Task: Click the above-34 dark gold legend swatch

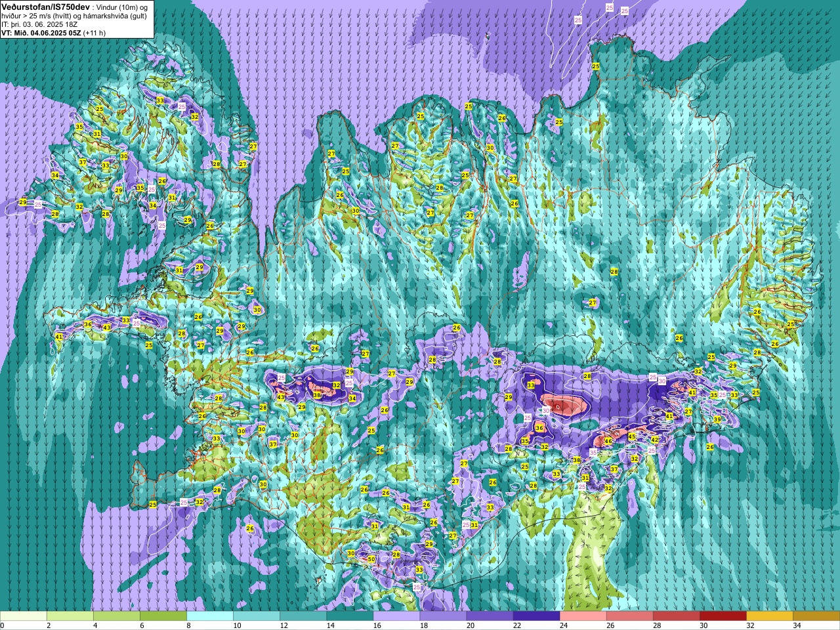Action: tap(816, 616)
